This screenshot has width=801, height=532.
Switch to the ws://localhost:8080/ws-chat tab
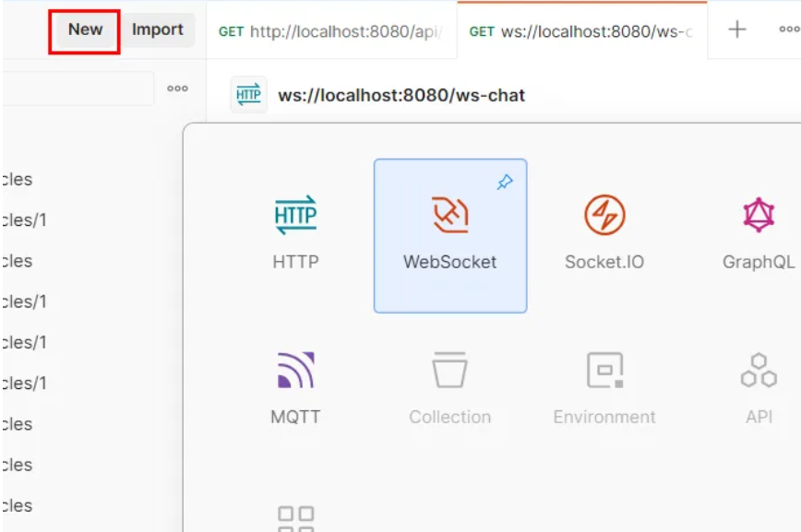tap(582, 31)
